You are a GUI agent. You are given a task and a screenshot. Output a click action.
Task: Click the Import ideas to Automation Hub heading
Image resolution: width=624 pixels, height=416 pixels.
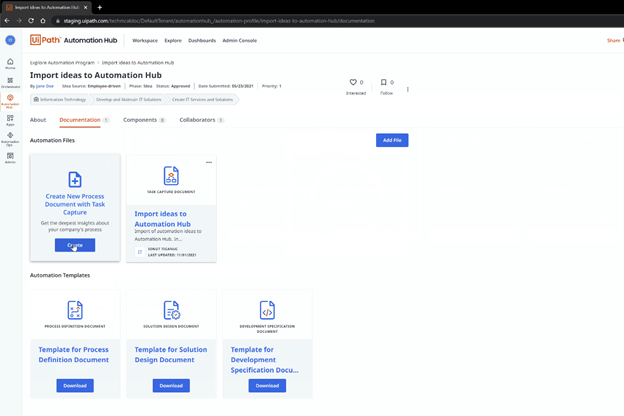(96, 75)
